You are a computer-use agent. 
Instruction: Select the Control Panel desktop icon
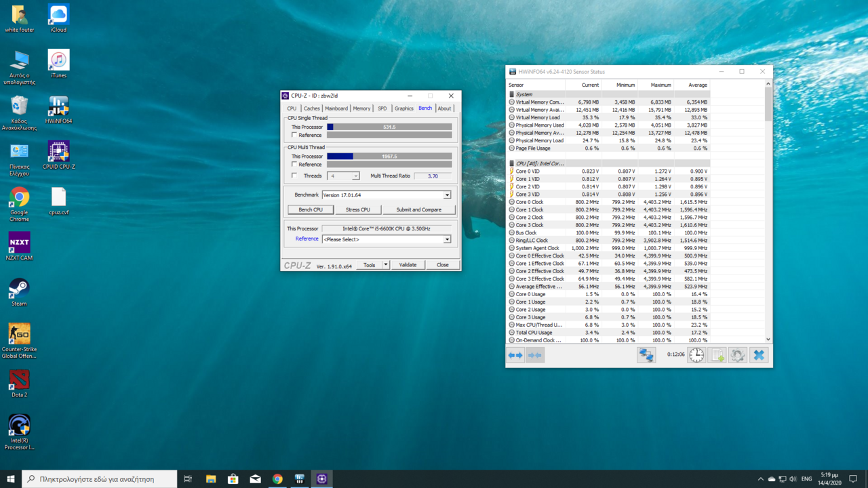(19, 159)
